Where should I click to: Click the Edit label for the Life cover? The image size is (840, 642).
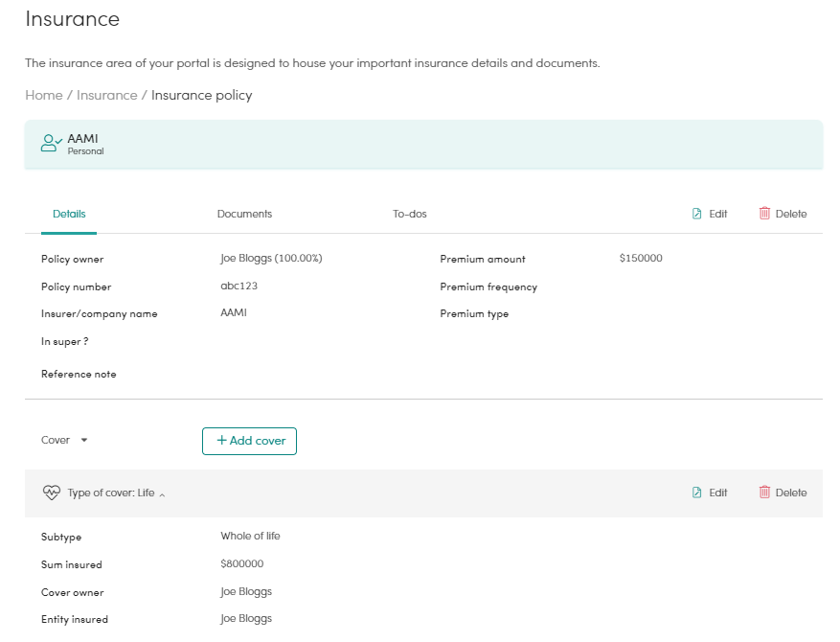point(717,493)
